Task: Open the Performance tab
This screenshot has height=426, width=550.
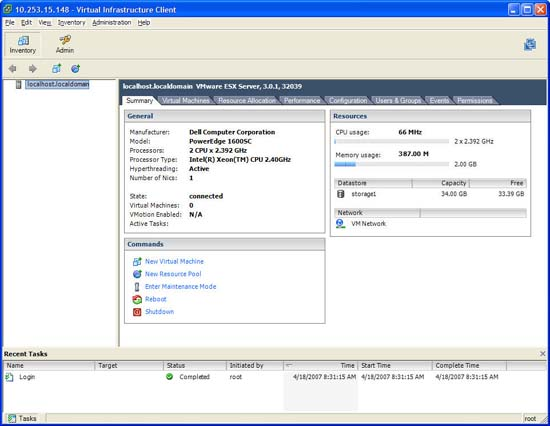Action: pyautogui.click(x=302, y=100)
